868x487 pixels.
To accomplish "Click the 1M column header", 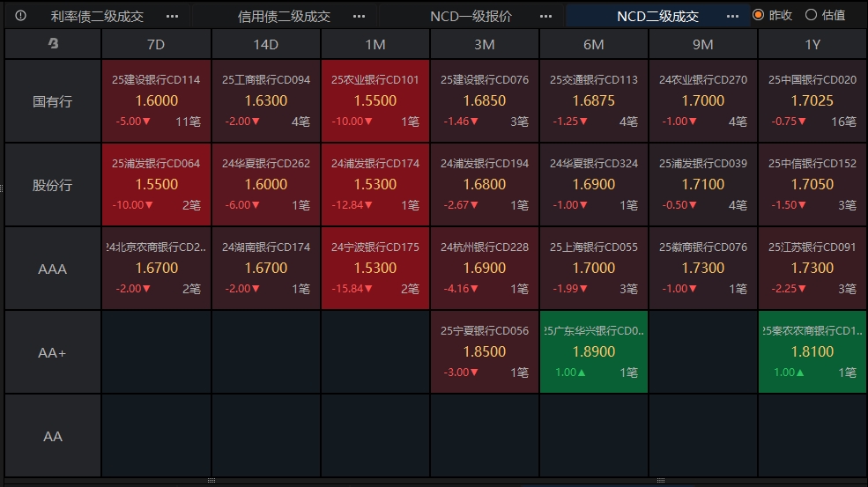I will [375, 44].
